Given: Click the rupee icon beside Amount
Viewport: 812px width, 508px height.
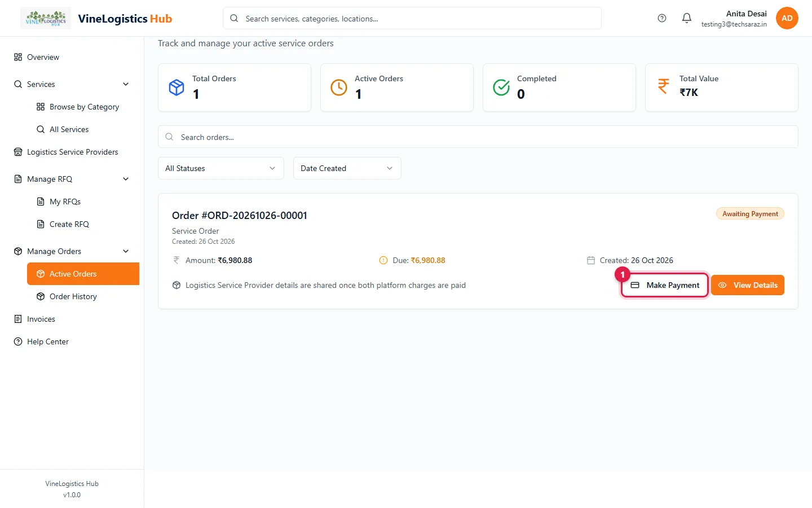Looking at the screenshot, I should pos(176,260).
